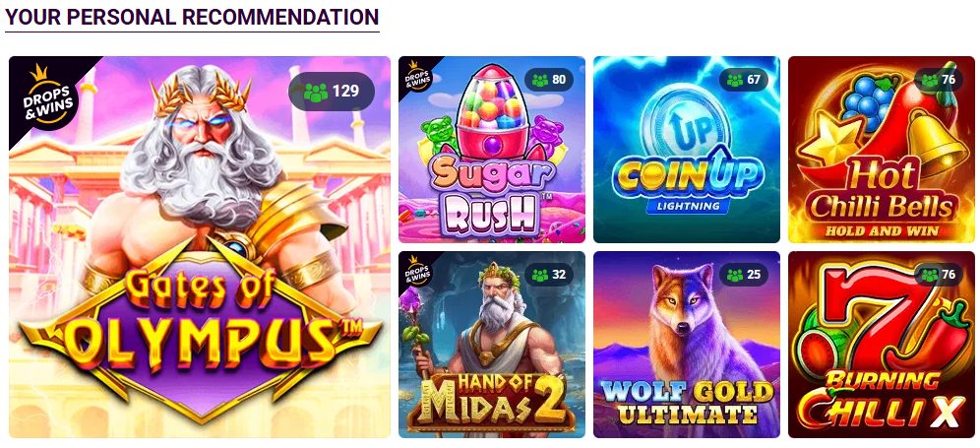The height and width of the screenshot is (448, 980).
Task: Click the 76 players badge on Burning Chilli X
Action: click(939, 276)
